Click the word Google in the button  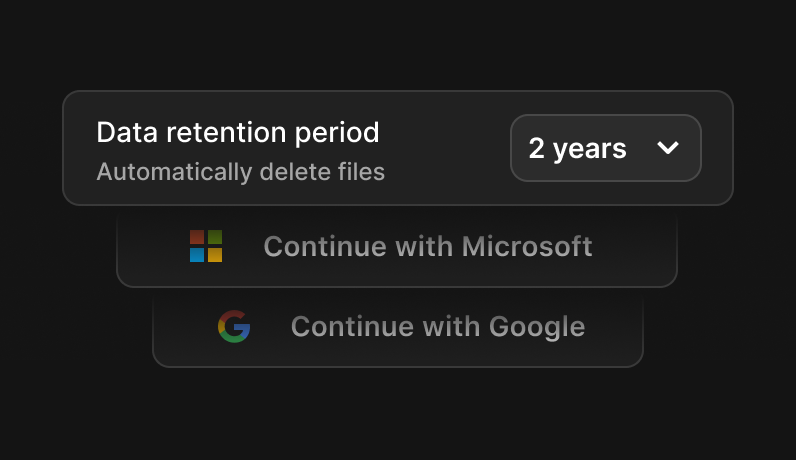pos(537,327)
